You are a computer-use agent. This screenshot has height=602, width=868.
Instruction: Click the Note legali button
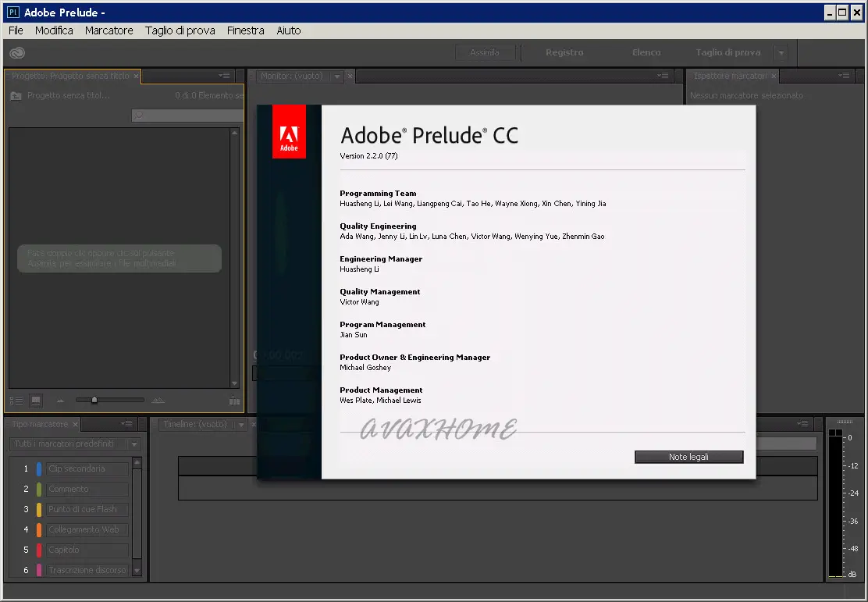(688, 457)
